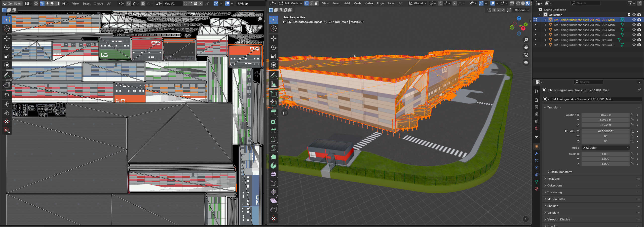This screenshot has height=227, width=644.
Task: Toggle UV sync selection in the UV editor header
Action: 36,4
